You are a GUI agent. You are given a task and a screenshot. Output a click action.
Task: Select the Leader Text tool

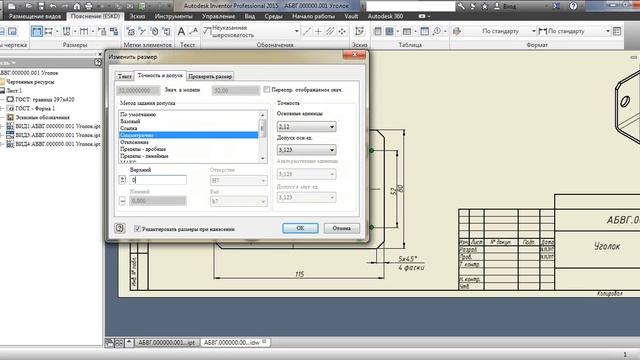tap(194, 31)
